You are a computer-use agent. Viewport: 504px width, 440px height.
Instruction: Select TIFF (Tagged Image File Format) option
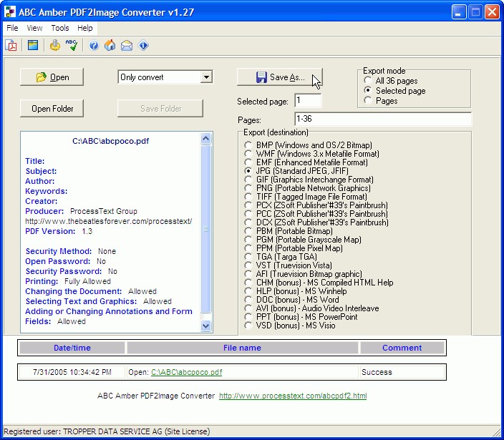coord(249,197)
